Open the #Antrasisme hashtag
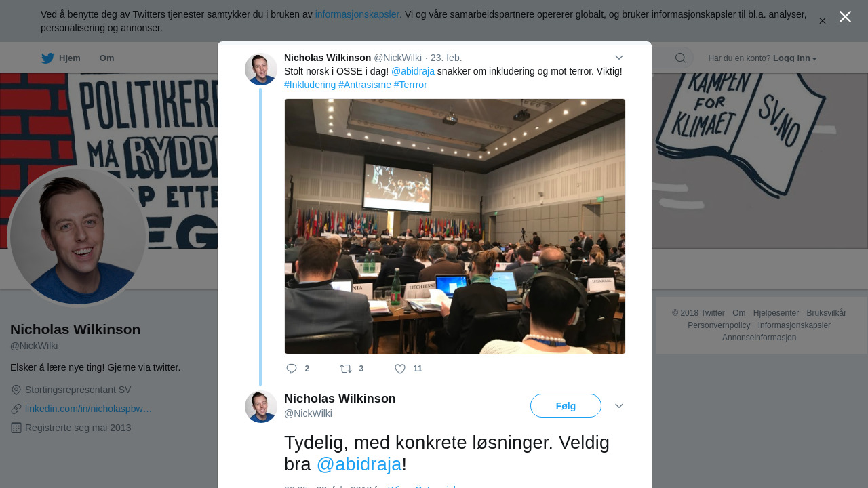The width and height of the screenshot is (868, 488). (365, 85)
